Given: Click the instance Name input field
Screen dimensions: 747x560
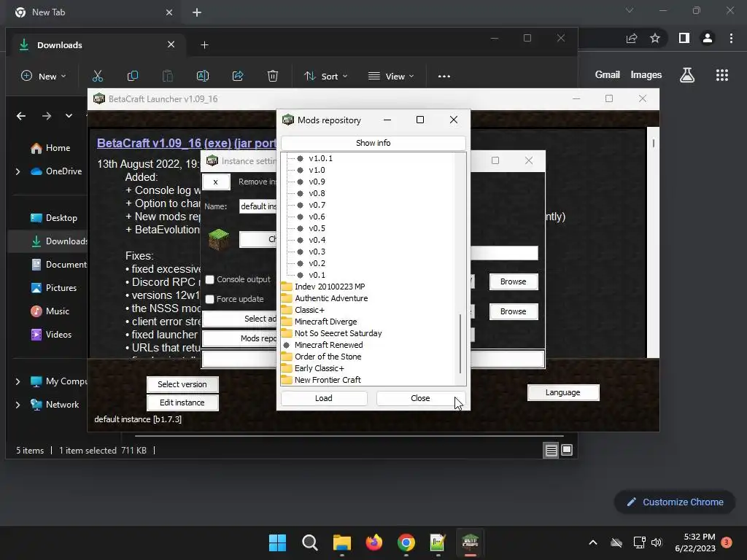Looking at the screenshot, I should click(x=258, y=206).
